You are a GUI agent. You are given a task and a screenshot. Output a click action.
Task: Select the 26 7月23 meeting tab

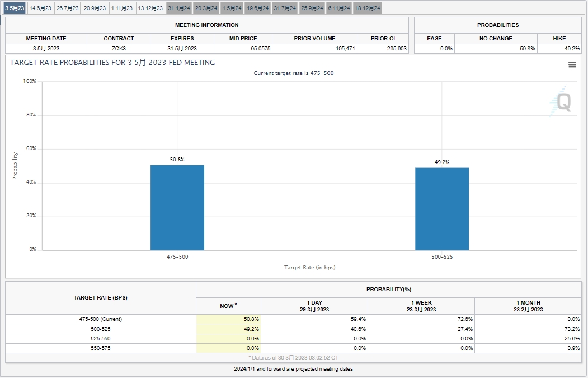(x=67, y=8)
